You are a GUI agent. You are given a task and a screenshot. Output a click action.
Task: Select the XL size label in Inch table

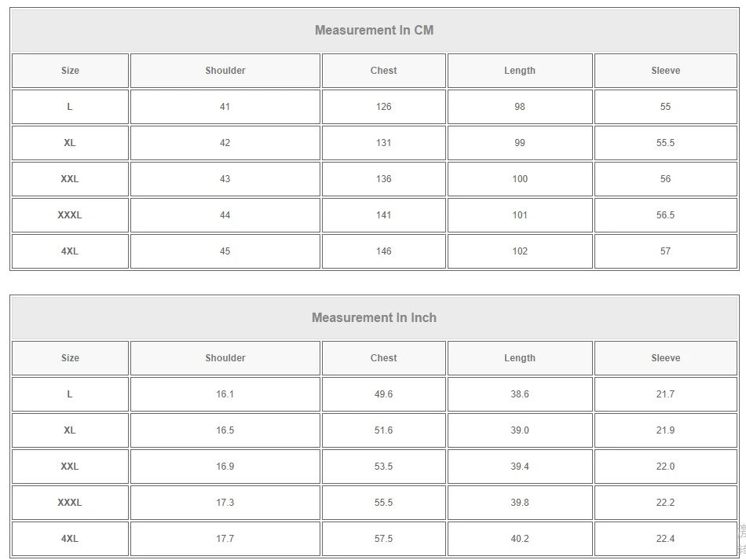(70, 430)
